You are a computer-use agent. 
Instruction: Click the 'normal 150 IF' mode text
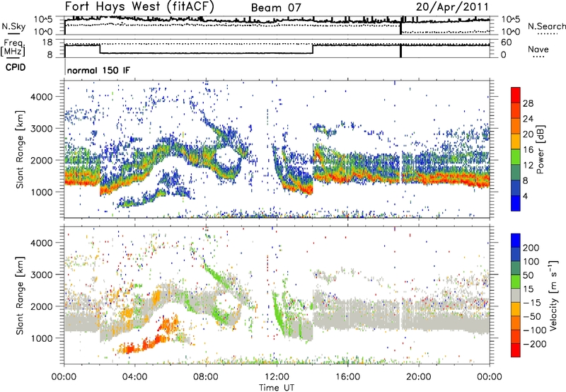(x=98, y=70)
